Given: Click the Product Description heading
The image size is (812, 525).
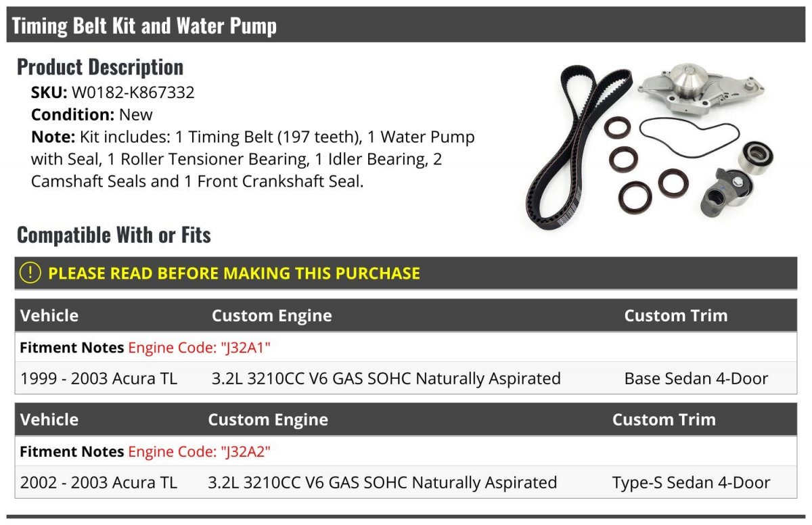Looking at the screenshot, I should tap(100, 67).
